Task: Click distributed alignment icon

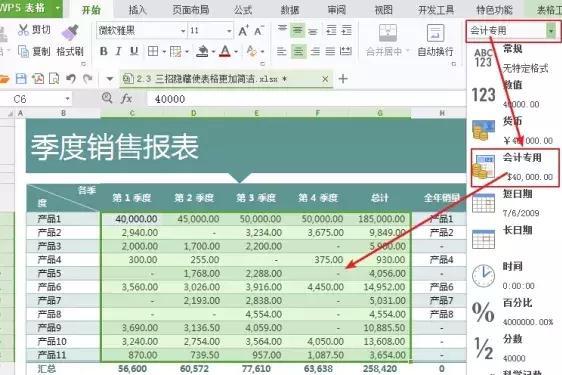Action: coord(346,52)
